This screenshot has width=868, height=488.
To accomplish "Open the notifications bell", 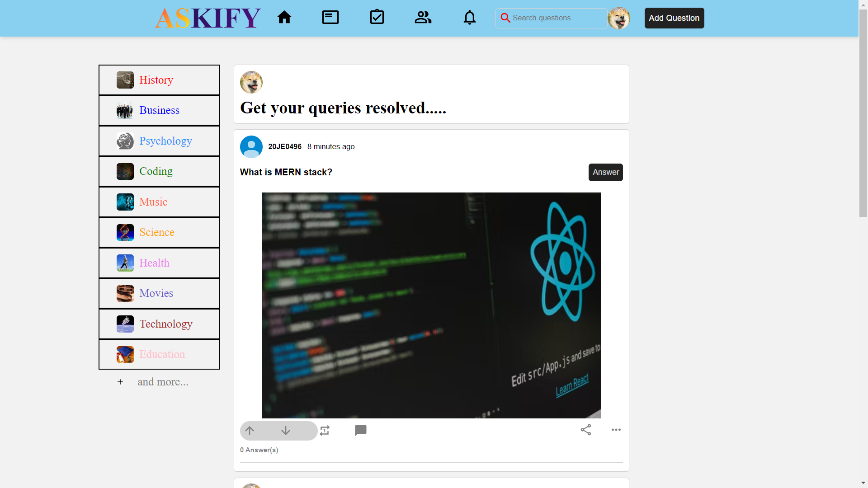I will coord(470,17).
